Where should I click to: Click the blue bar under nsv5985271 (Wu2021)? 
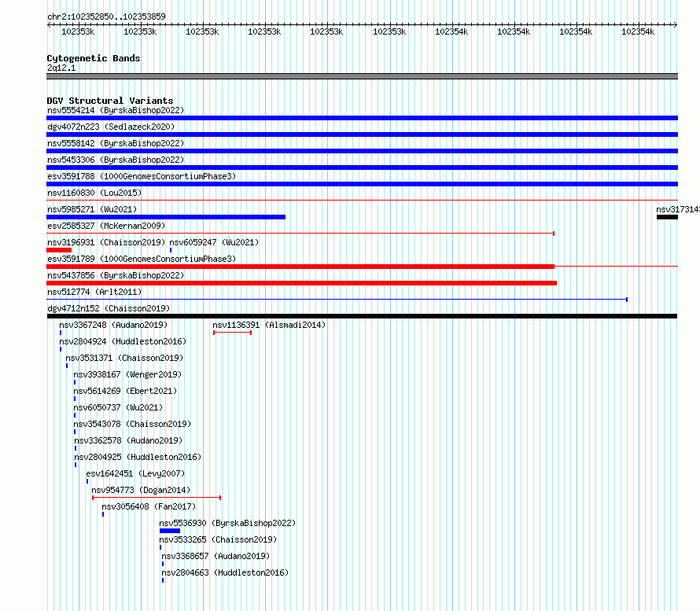tap(166, 217)
